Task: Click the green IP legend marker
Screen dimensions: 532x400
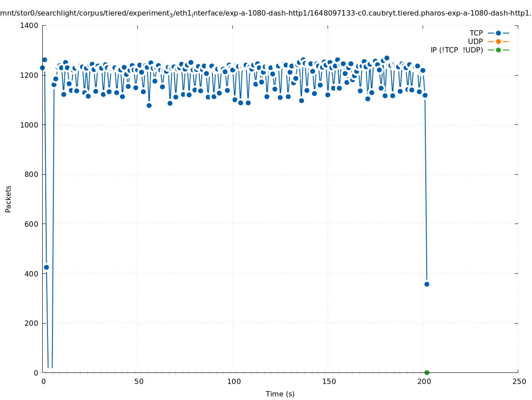Action: (498, 50)
